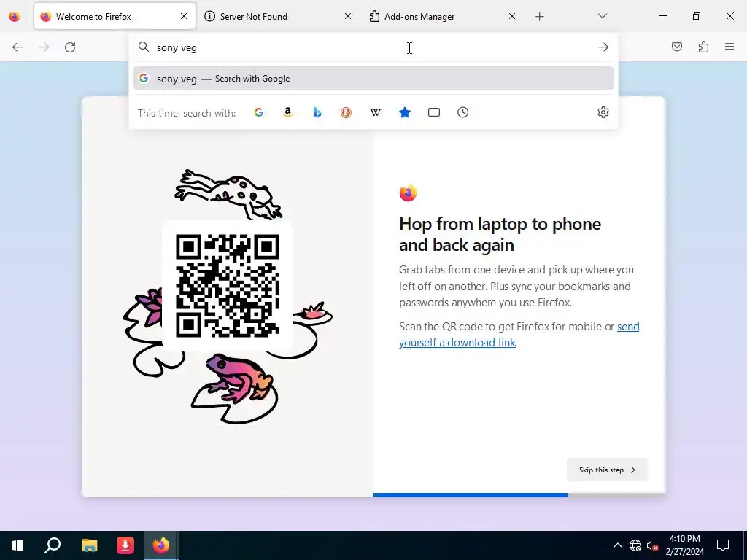This screenshot has height=560, width=747.
Task: Click Firefox icon in the taskbar
Action: tap(161, 545)
